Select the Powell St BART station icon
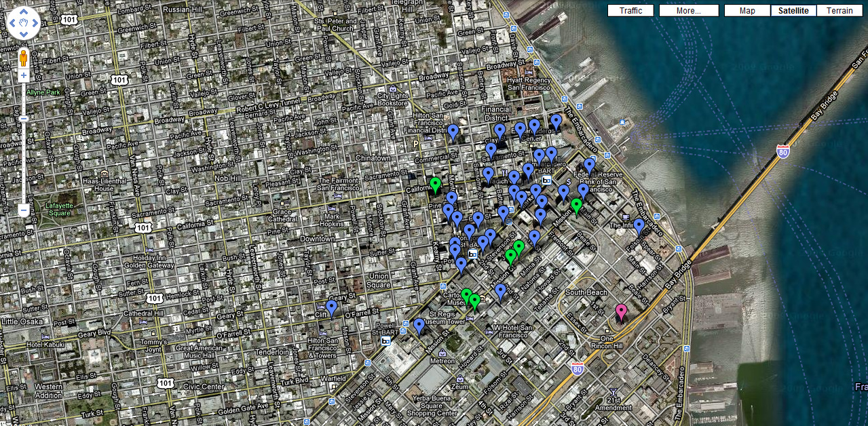Image resolution: width=868 pixels, height=426 pixels. (x=386, y=341)
